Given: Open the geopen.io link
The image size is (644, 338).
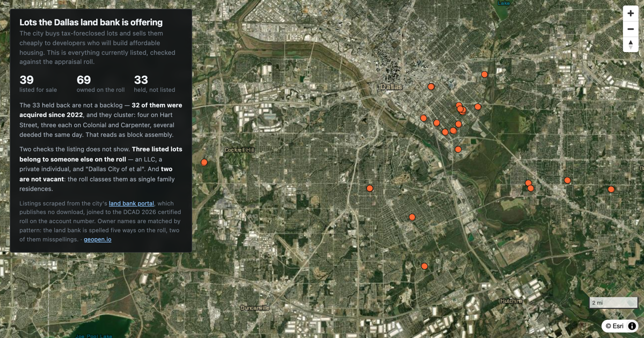Looking at the screenshot, I should tap(98, 239).
